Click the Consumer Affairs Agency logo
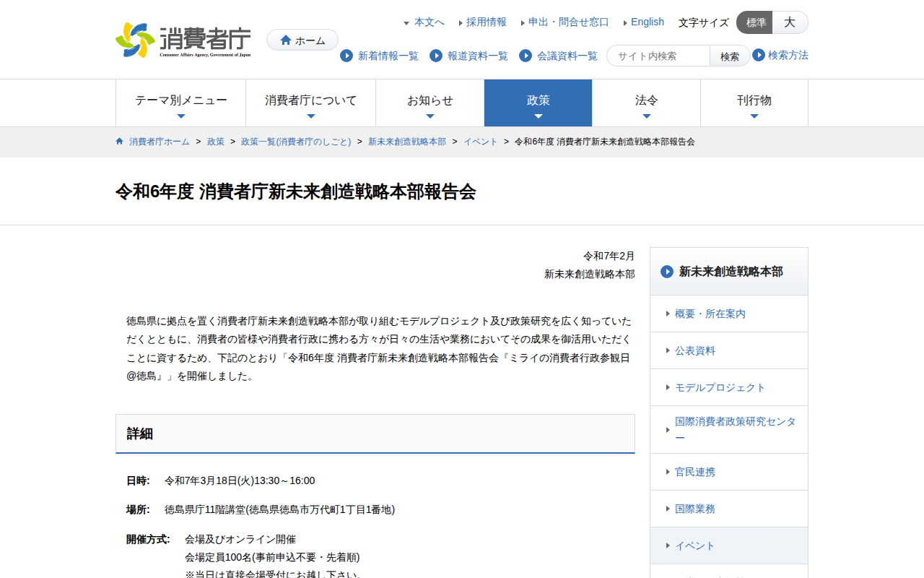Image resolution: width=924 pixels, height=578 pixels. coord(183,40)
